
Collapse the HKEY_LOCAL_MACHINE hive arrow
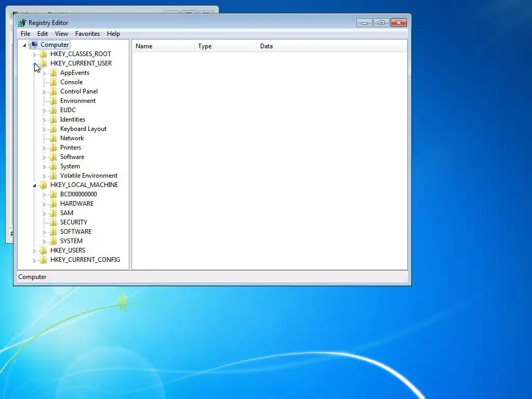pos(34,185)
